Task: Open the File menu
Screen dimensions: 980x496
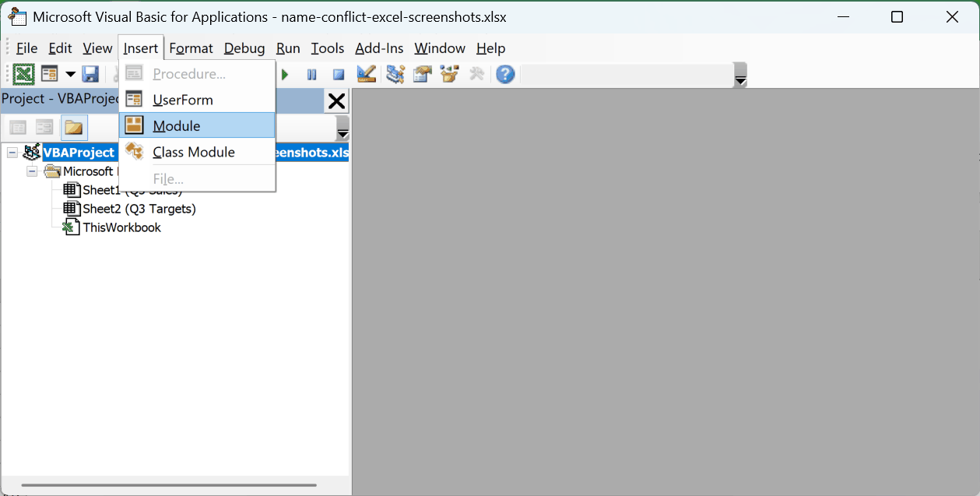Action: [x=26, y=48]
